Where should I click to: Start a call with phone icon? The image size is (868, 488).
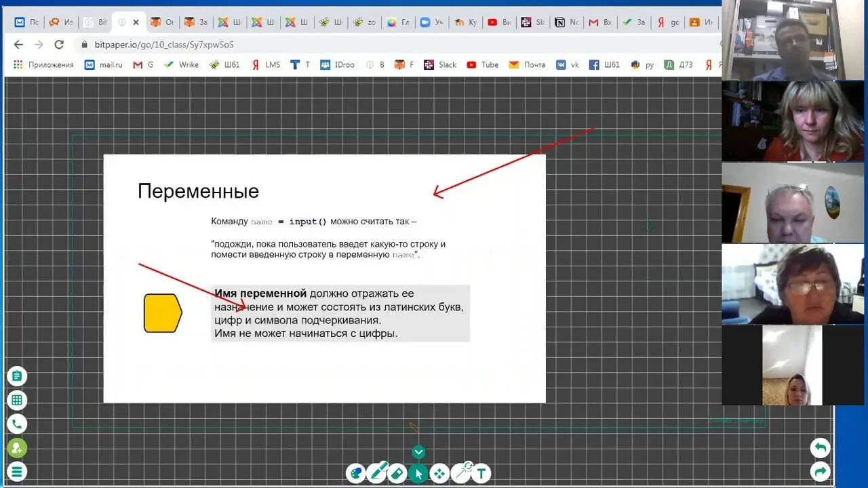pos(17,424)
